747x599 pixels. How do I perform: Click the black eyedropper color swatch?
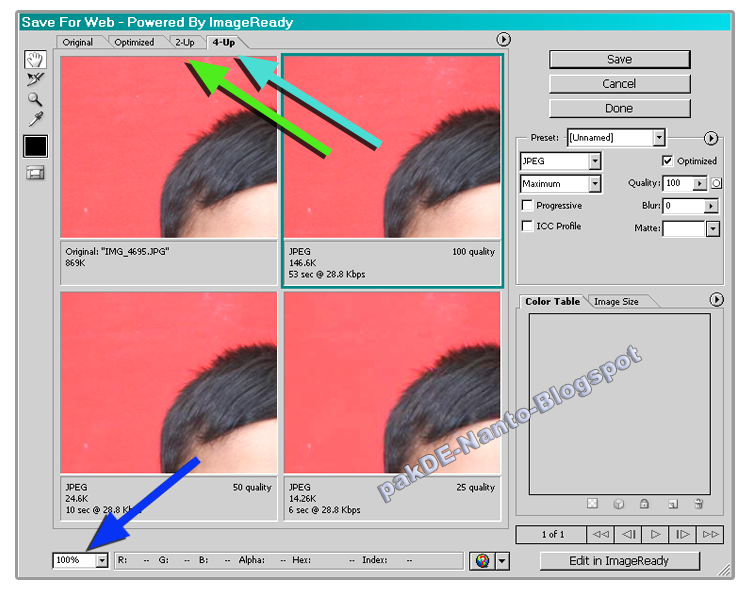(36, 146)
